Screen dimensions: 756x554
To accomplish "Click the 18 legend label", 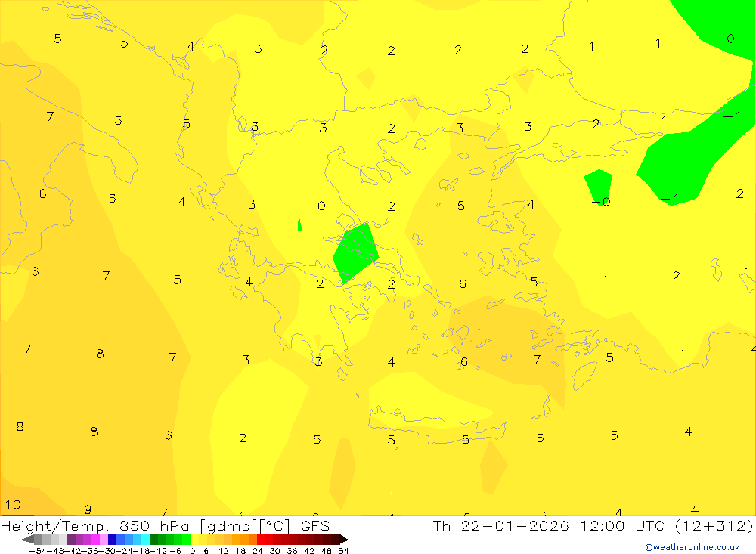I will pyautogui.click(x=240, y=551).
